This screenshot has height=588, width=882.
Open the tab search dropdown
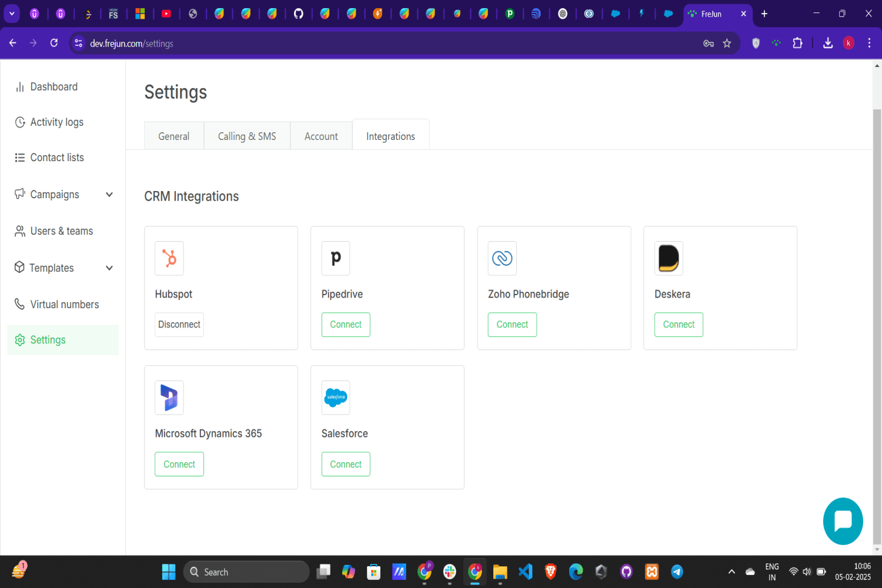click(12, 14)
